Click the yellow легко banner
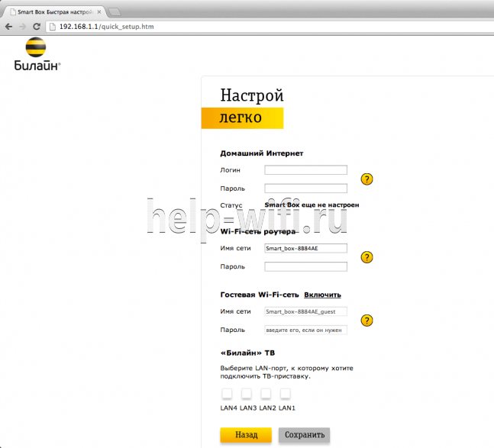The height and width of the screenshot is (448, 494). (242, 118)
